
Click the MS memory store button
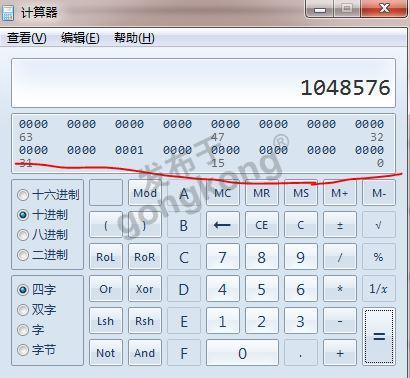(x=301, y=193)
